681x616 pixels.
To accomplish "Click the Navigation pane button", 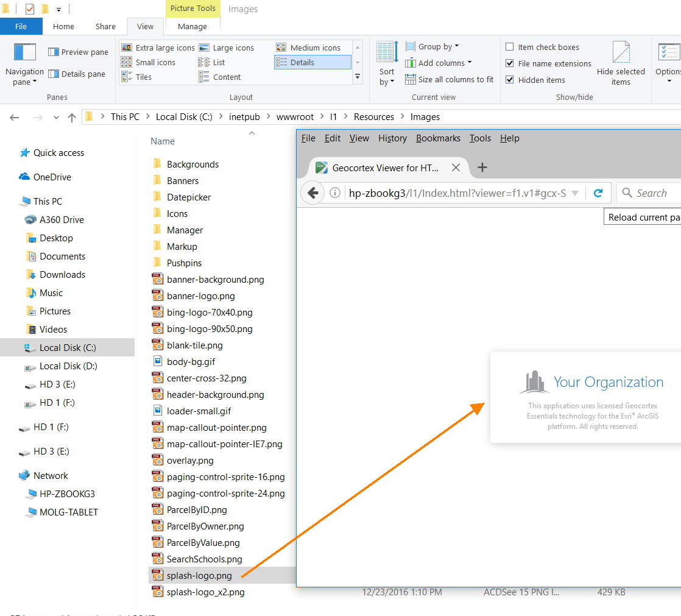I will point(24,65).
